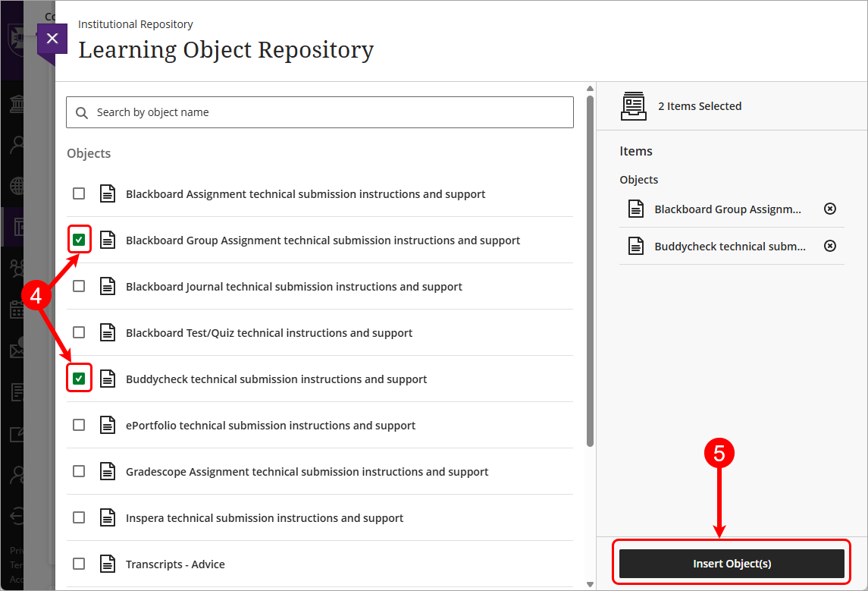
Task: Click document icon for ePortfolio row
Action: (x=108, y=425)
